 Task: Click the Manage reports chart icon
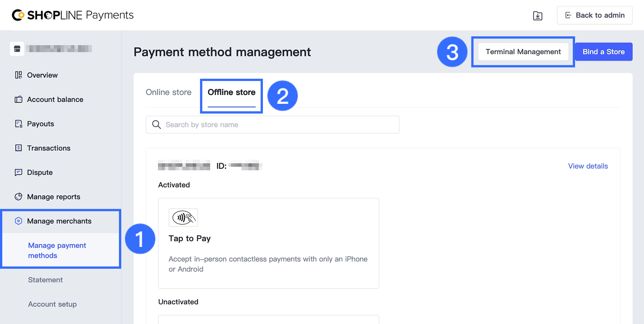click(18, 197)
